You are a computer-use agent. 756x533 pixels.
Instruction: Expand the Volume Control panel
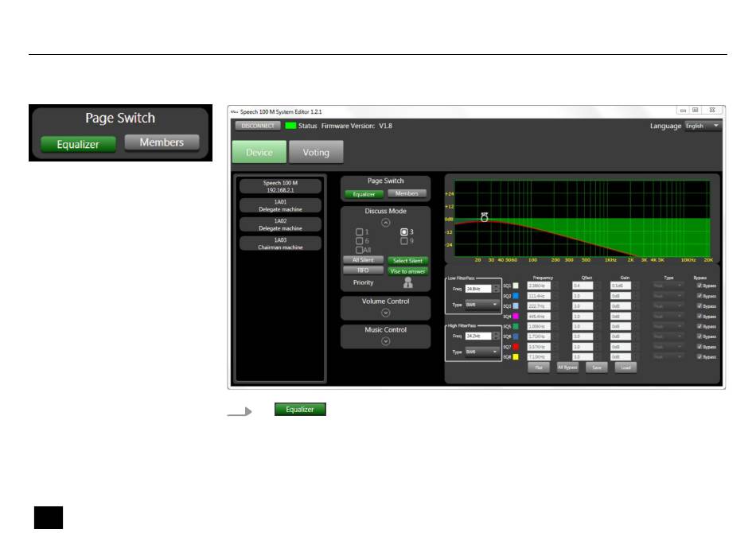[x=386, y=313]
